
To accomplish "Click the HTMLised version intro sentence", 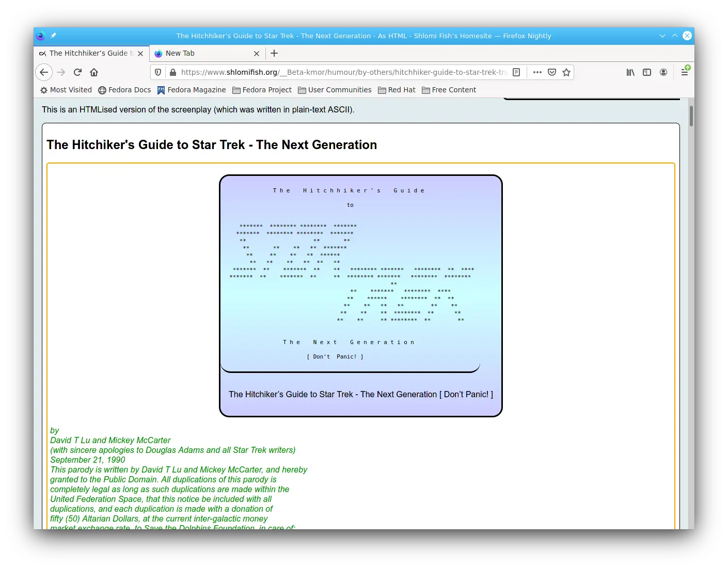I will coord(198,109).
